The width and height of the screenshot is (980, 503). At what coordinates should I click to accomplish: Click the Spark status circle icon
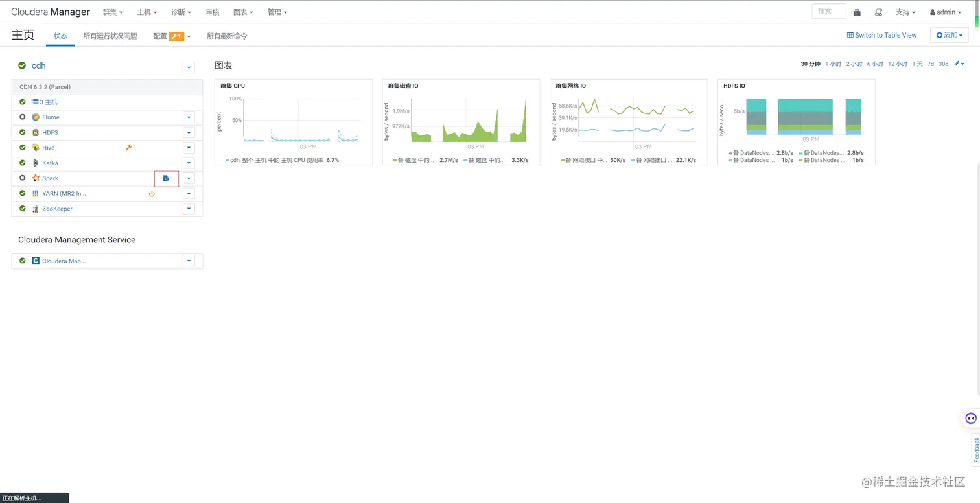(x=23, y=178)
